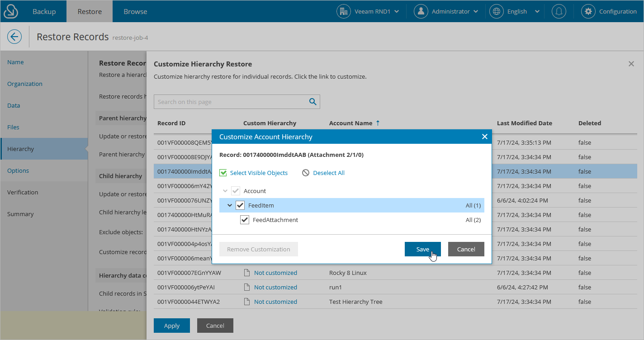Screen dimensions: 644x340
Task: Click the Deselect All icon
Action: pos(306,173)
